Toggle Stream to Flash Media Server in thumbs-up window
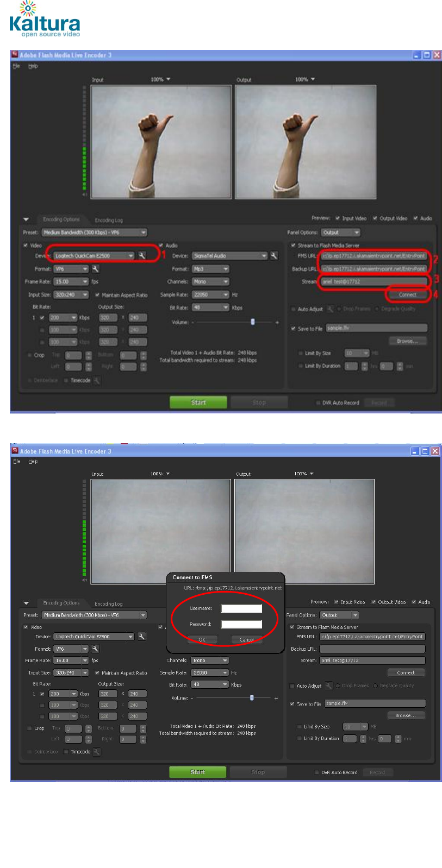This screenshot has width=442, height=868. (x=293, y=246)
